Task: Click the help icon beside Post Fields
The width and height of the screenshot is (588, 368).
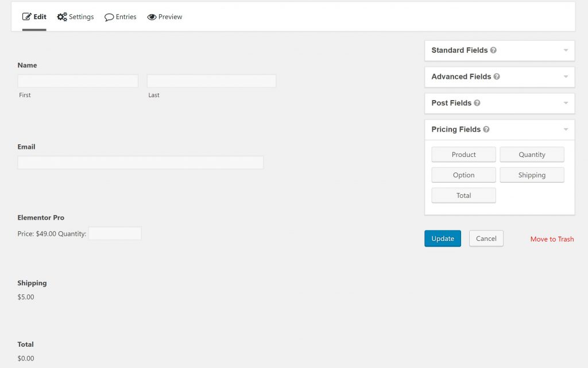Action: (x=477, y=103)
